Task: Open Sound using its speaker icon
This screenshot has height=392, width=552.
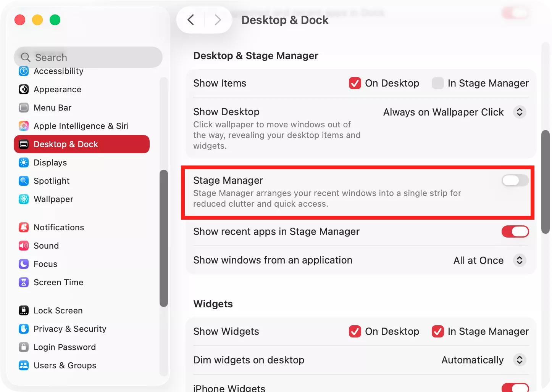Action: point(24,246)
